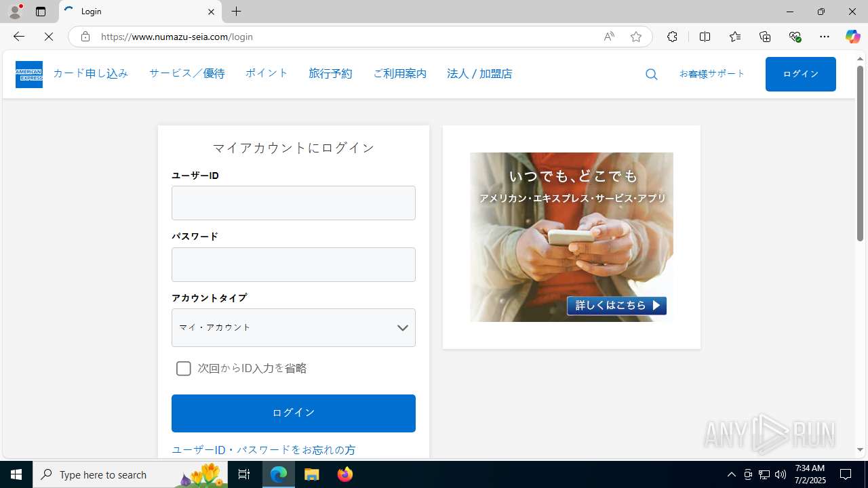Click the American Express logo

click(29, 75)
